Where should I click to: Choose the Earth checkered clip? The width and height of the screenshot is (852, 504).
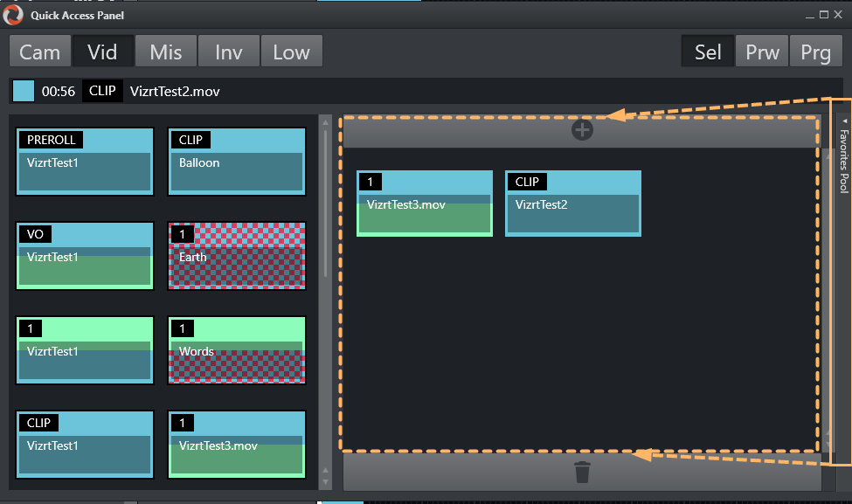click(236, 256)
